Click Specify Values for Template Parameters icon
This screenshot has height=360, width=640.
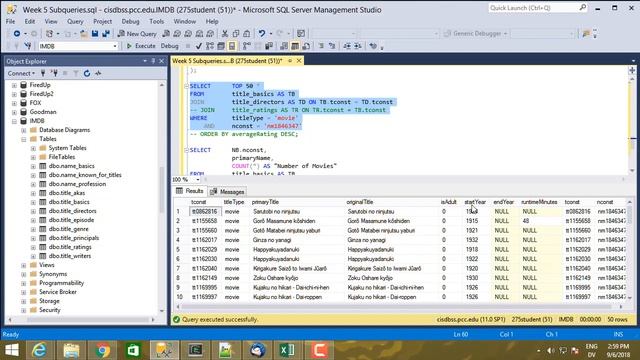[x=373, y=46]
